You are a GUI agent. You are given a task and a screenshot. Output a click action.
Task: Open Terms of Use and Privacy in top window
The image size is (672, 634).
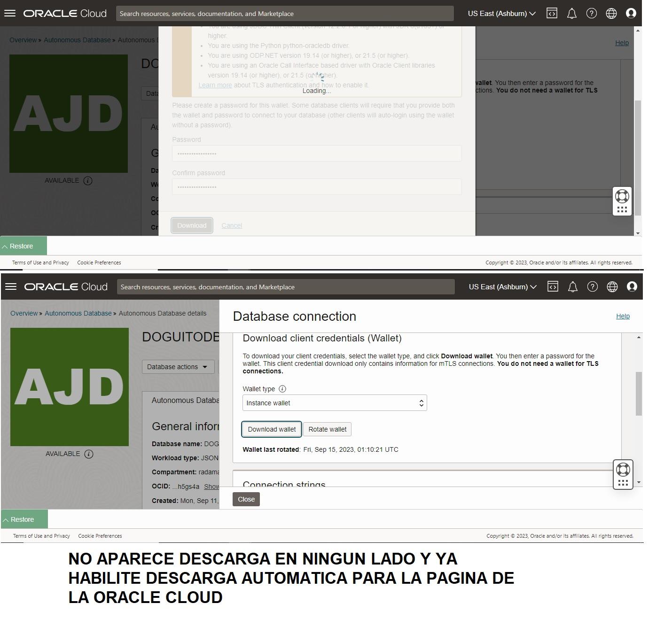(x=40, y=263)
